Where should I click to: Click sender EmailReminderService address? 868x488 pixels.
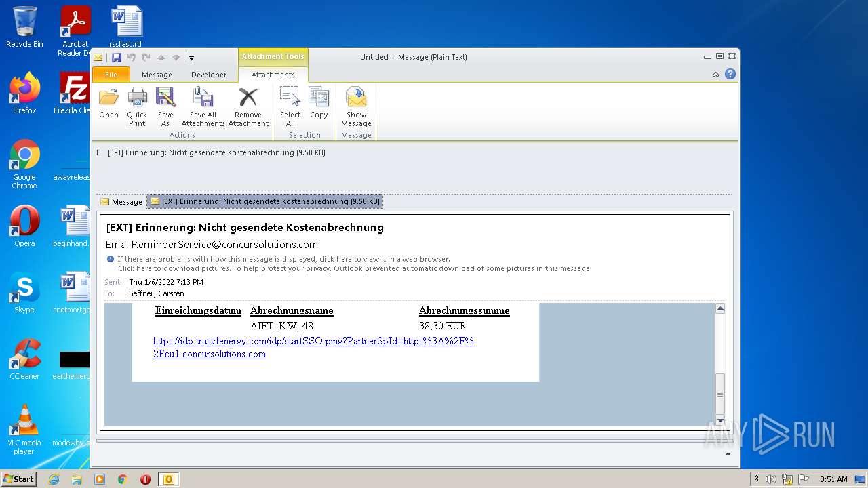212,245
